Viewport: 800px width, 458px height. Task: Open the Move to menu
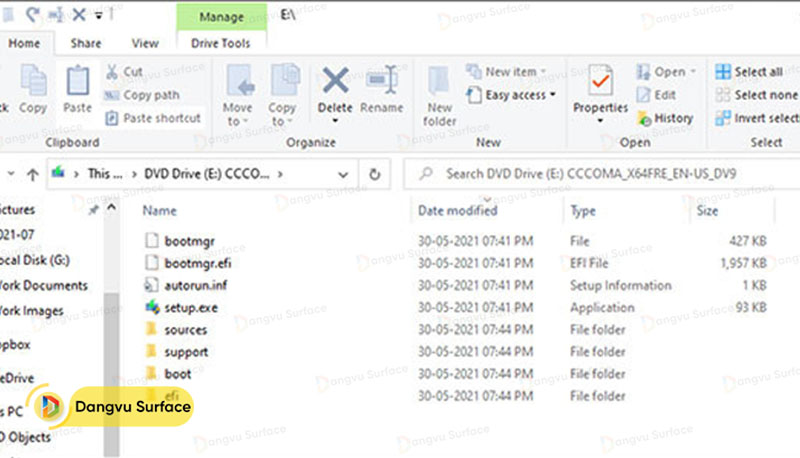(x=237, y=95)
